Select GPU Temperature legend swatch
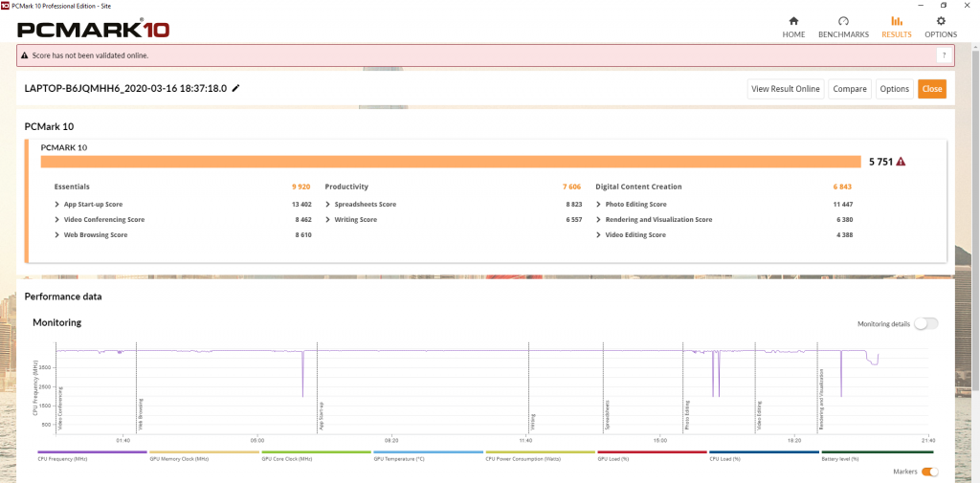The width and height of the screenshot is (980, 483). point(428,451)
